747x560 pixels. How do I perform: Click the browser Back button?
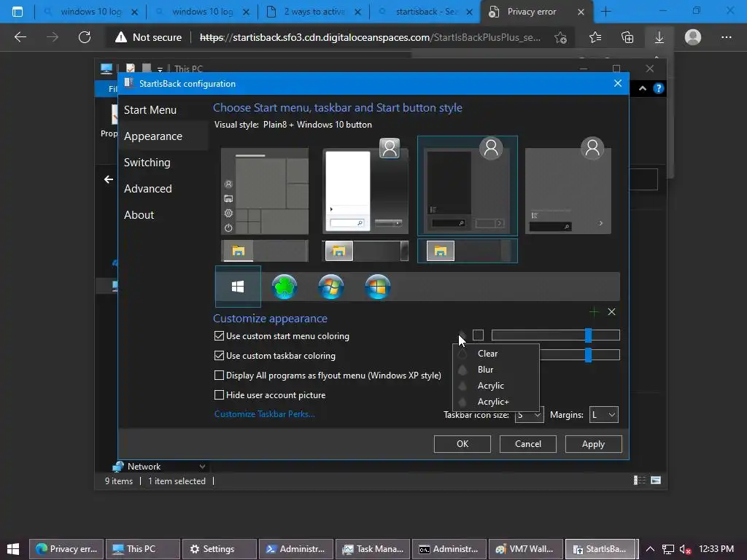pos(20,37)
